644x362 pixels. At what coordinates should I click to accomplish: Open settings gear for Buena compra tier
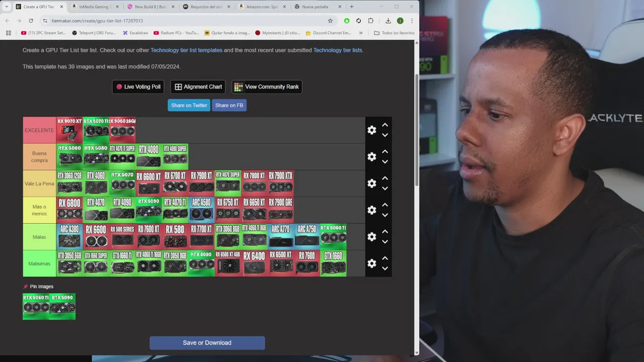pos(372,157)
